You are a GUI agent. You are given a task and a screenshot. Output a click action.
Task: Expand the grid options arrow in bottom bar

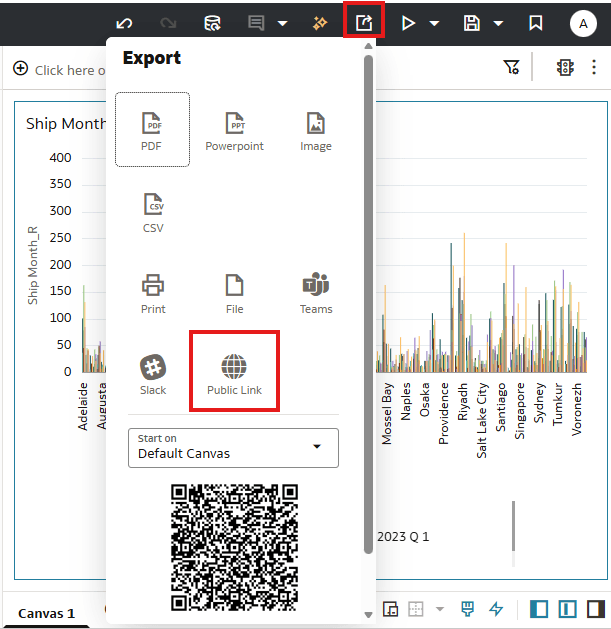[440, 609]
